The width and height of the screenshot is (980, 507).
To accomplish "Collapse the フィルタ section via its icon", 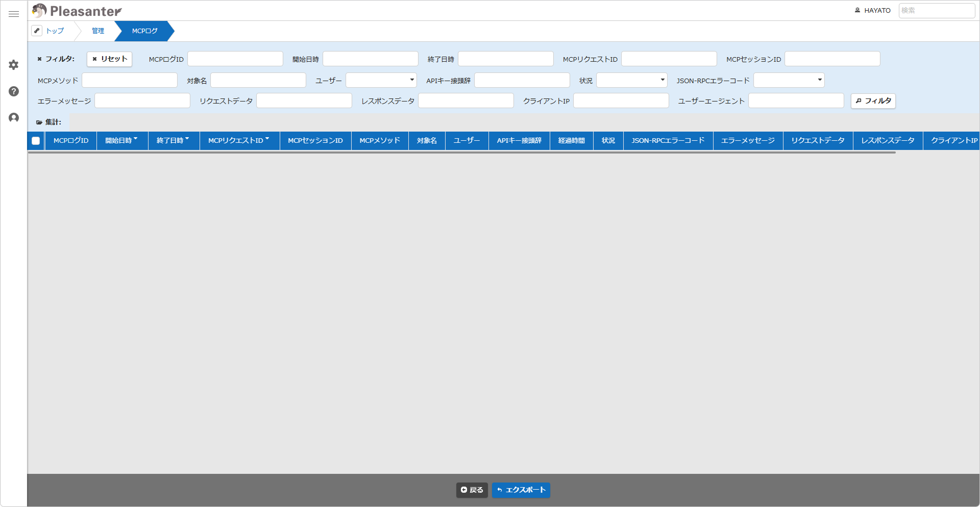I will coord(39,59).
